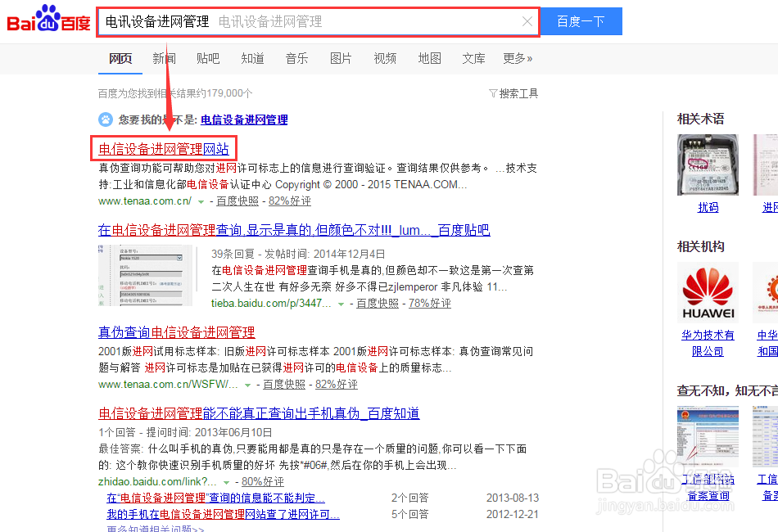Open 搜索工具 filter
The image size is (778, 532).
[x=513, y=93]
